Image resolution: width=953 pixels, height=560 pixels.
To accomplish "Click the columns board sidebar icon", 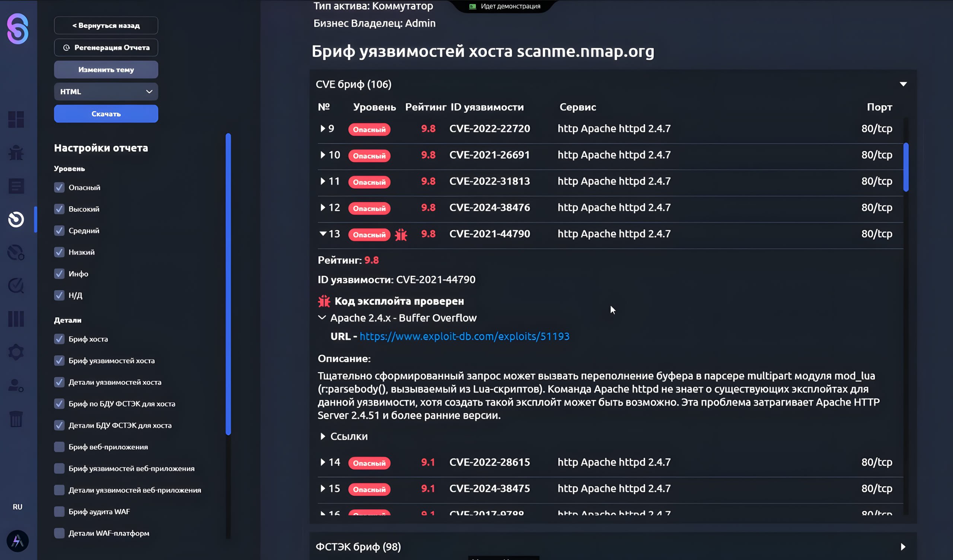I will pos(16,319).
